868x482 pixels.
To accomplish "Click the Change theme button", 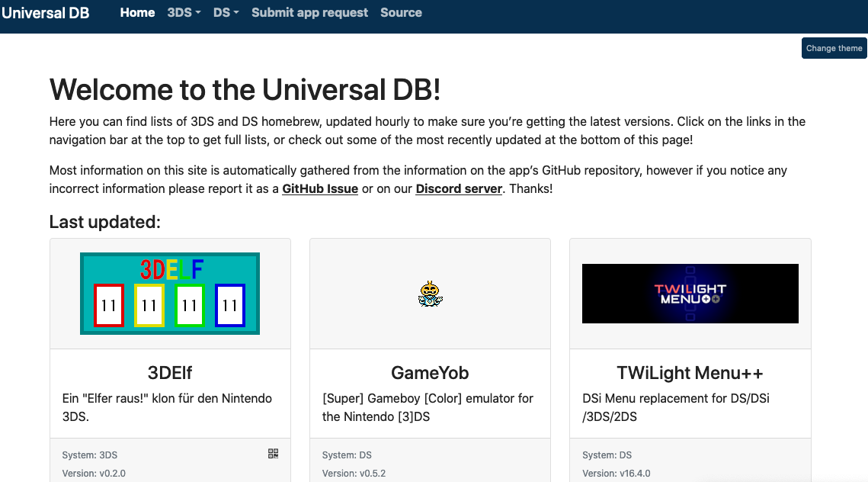I will click(834, 48).
